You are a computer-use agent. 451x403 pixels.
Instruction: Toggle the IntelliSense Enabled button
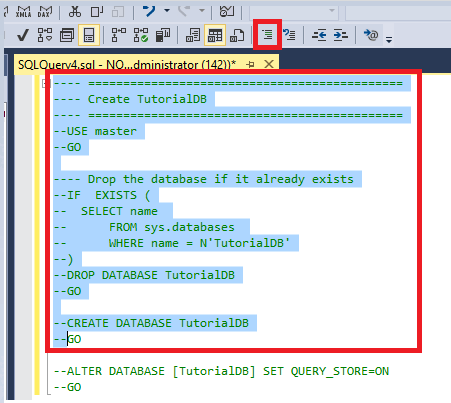point(89,35)
